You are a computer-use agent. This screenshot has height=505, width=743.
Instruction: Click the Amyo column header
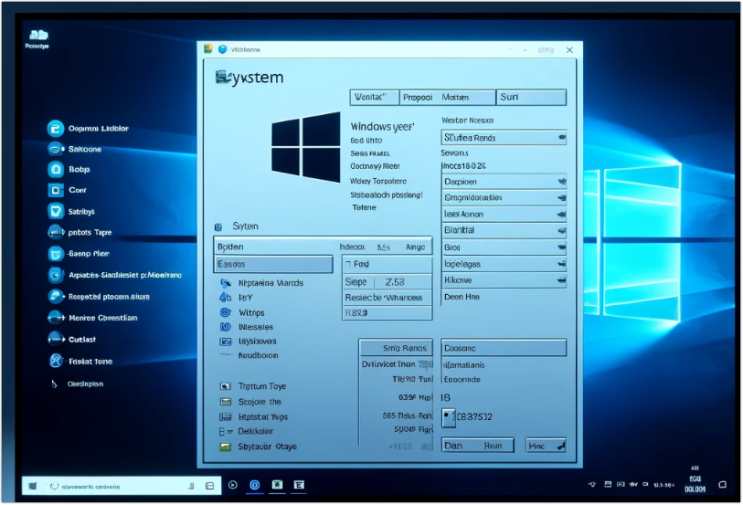click(416, 247)
